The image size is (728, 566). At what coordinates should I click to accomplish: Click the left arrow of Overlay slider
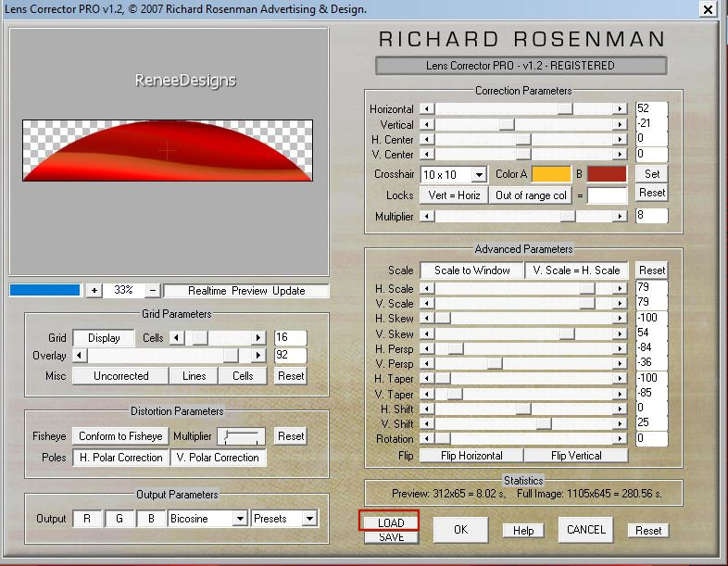point(80,356)
